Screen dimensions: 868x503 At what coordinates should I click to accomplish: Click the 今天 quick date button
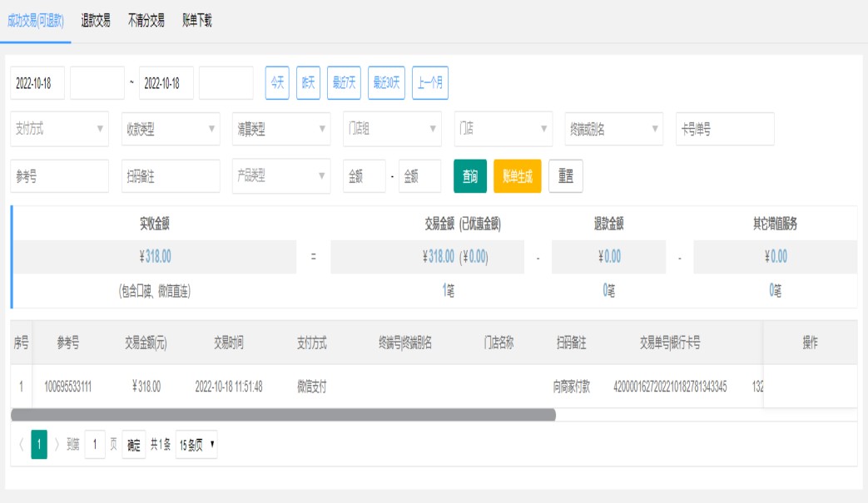click(x=277, y=83)
